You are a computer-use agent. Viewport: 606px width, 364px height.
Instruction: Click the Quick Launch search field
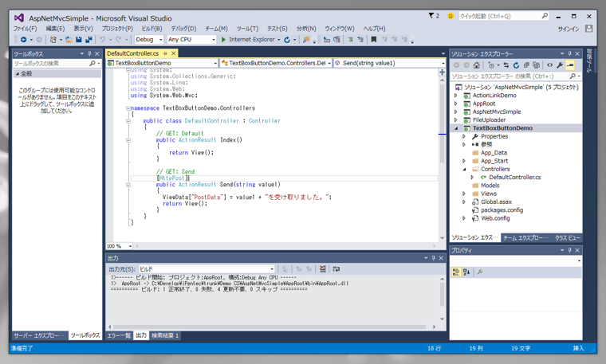(x=504, y=16)
